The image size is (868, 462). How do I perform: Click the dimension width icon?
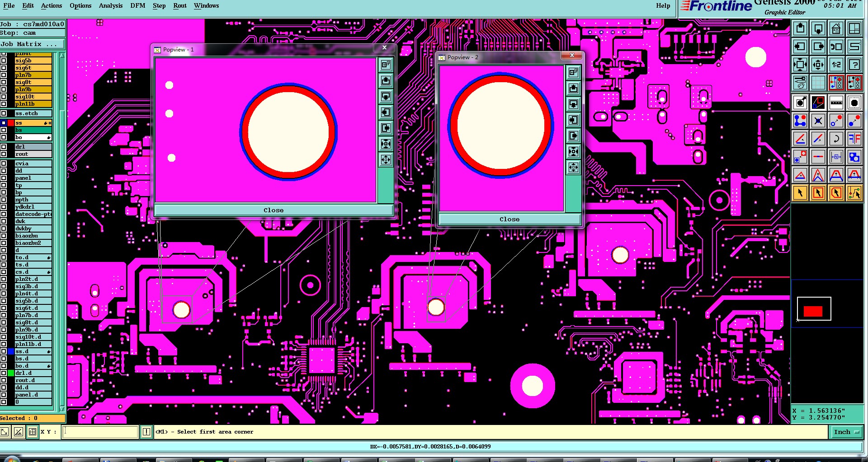click(x=836, y=157)
